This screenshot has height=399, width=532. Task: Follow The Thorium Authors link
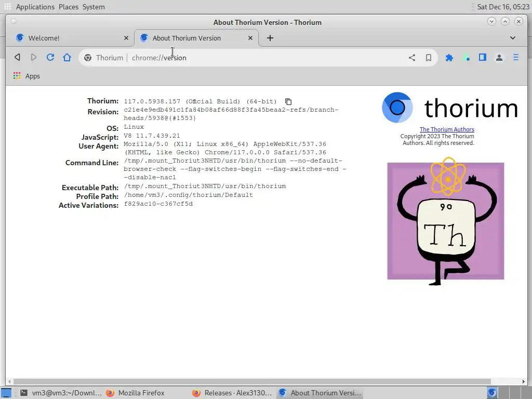447,129
